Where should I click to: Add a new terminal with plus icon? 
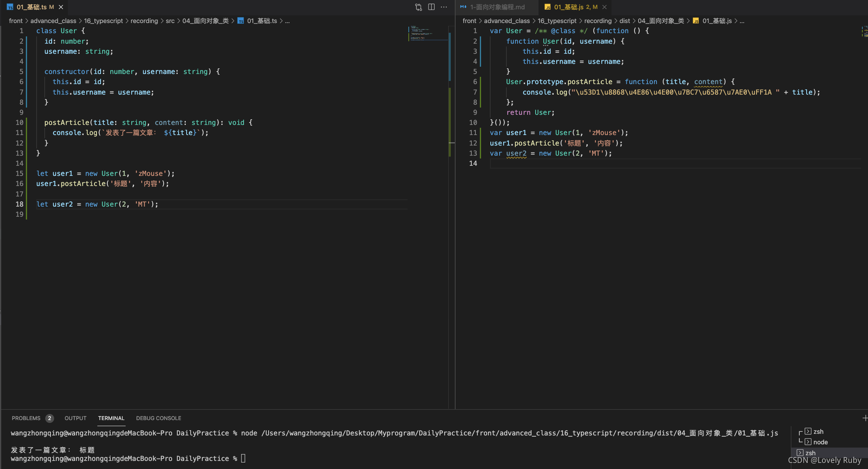865,418
